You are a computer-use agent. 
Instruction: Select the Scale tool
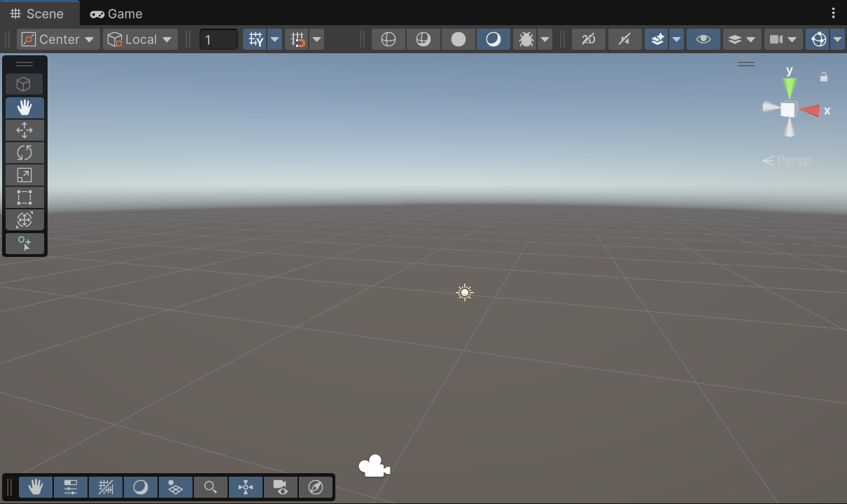click(x=24, y=174)
